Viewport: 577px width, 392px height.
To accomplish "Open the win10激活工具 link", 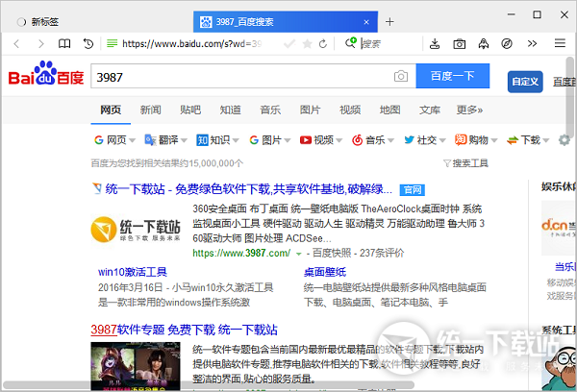I will [133, 272].
